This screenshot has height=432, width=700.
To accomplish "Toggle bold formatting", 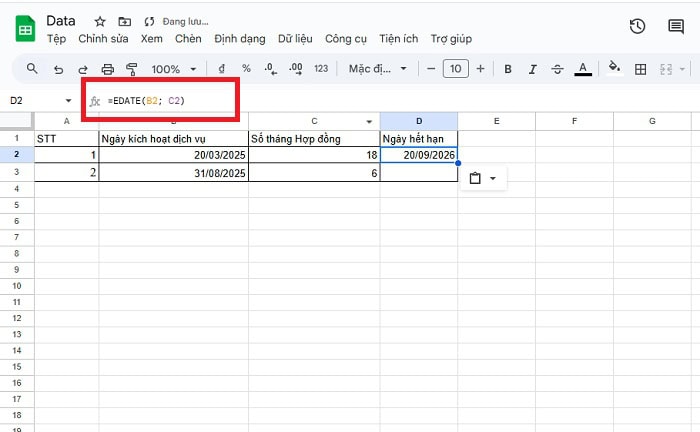I will point(508,69).
